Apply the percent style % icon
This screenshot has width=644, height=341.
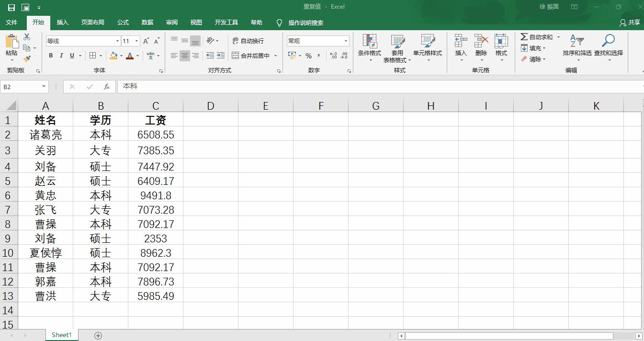tap(309, 56)
